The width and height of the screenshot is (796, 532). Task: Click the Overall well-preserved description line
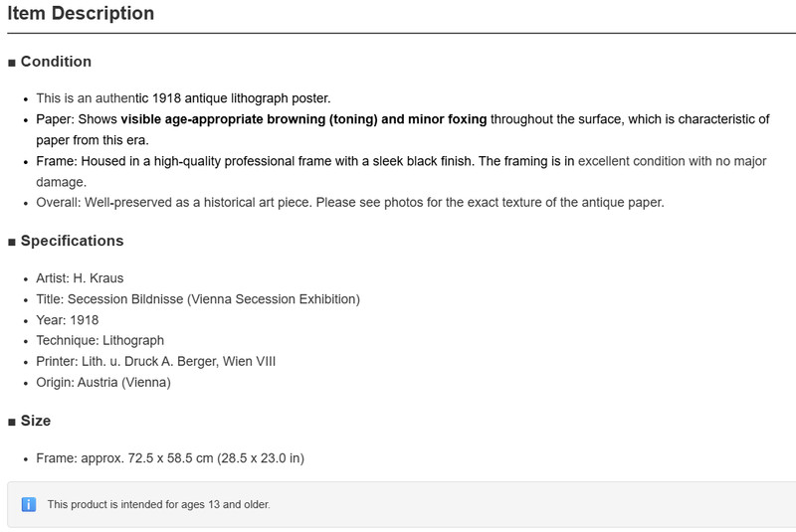[x=350, y=202]
